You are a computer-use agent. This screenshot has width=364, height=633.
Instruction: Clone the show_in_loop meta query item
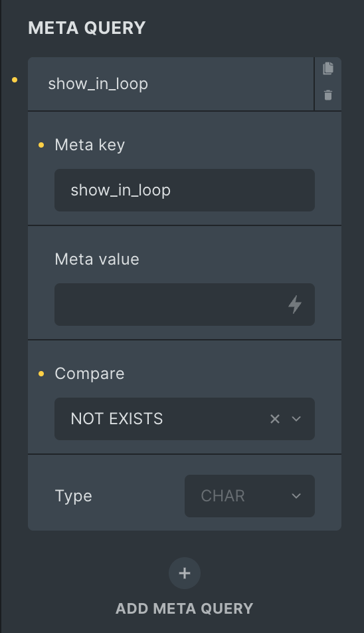pyautogui.click(x=328, y=68)
